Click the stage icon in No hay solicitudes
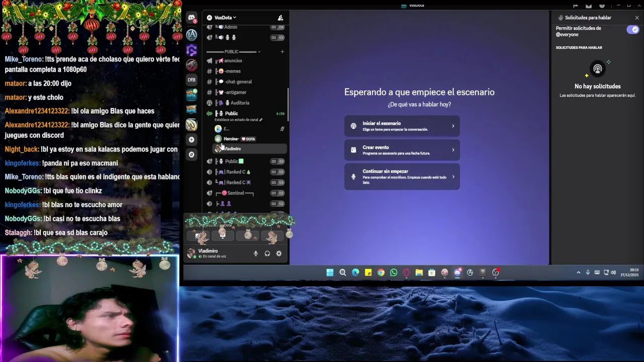Viewport: 644px width, 362px height. pos(597,69)
